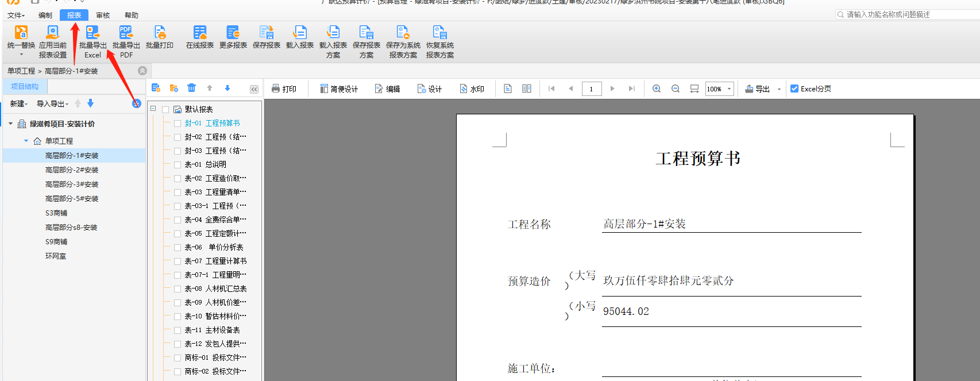Click the new report icon in report list toolbar
This screenshot has width=980, height=381.
coord(156,88)
